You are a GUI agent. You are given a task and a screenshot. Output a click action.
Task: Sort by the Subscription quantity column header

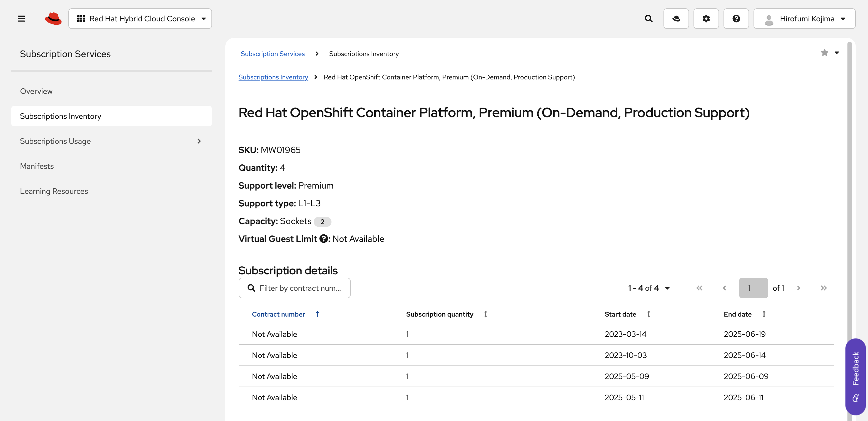coord(439,314)
